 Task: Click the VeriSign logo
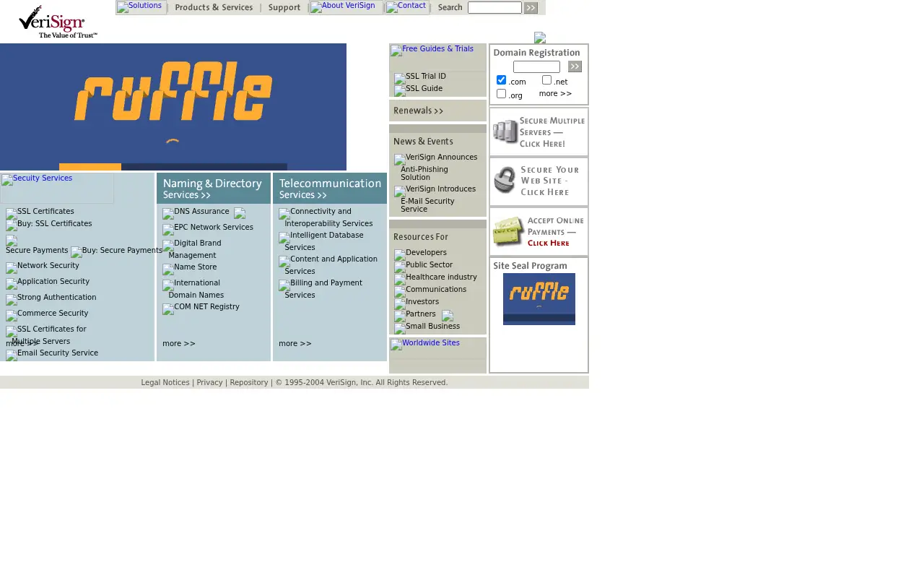58,22
